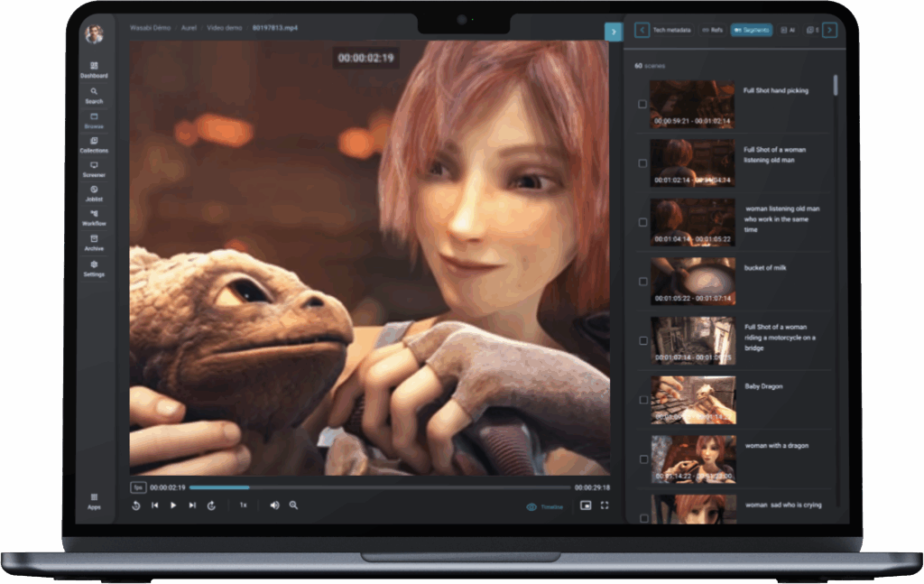Open the 'Baby Dragon' scene thumbnail
Screen dimensions: 924x584
click(x=693, y=400)
